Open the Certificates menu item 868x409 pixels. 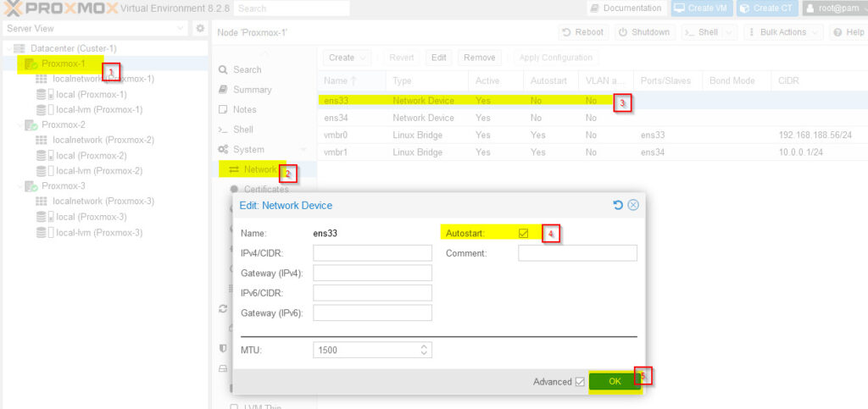click(x=266, y=189)
